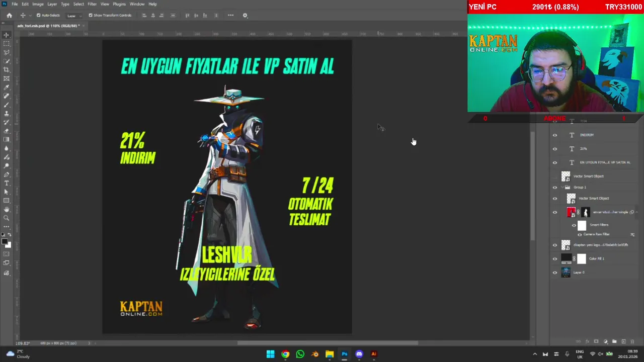Hide the INDIRIM text layer
644x362 pixels.
(x=555, y=135)
